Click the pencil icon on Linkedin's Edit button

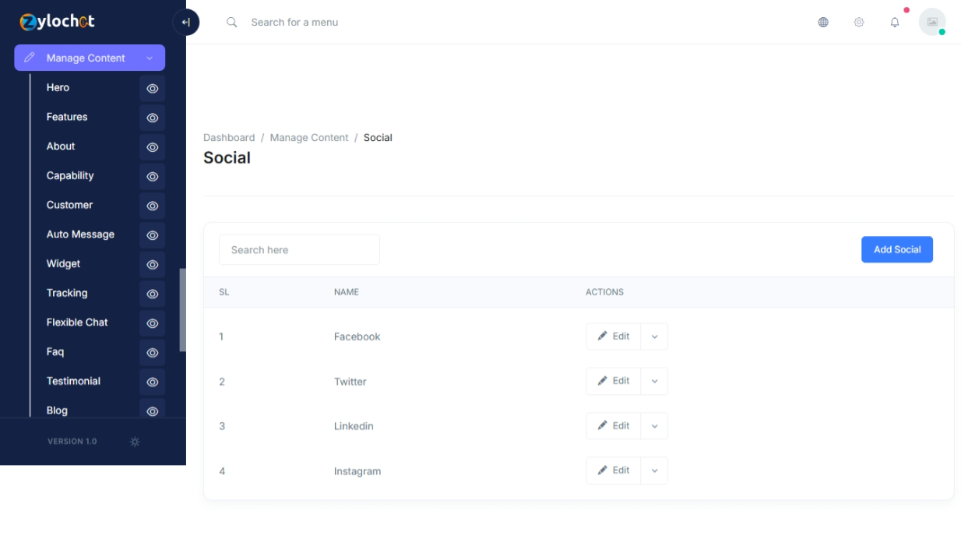coord(602,426)
